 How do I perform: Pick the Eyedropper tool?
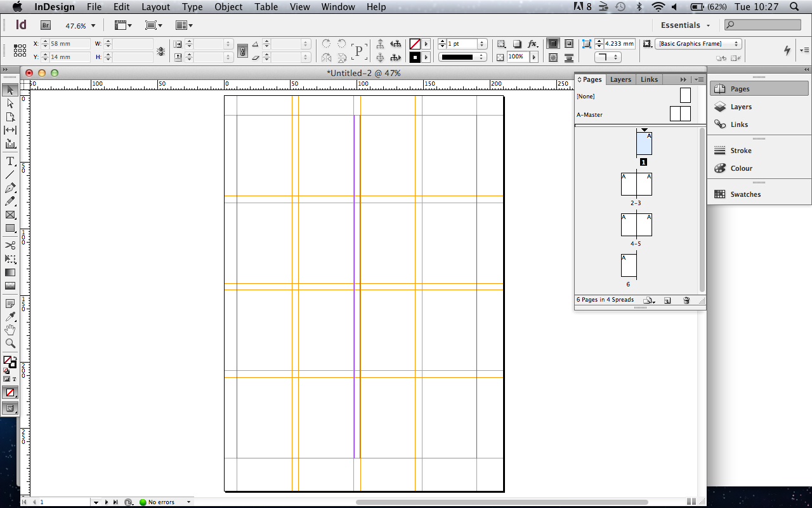coord(10,316)
